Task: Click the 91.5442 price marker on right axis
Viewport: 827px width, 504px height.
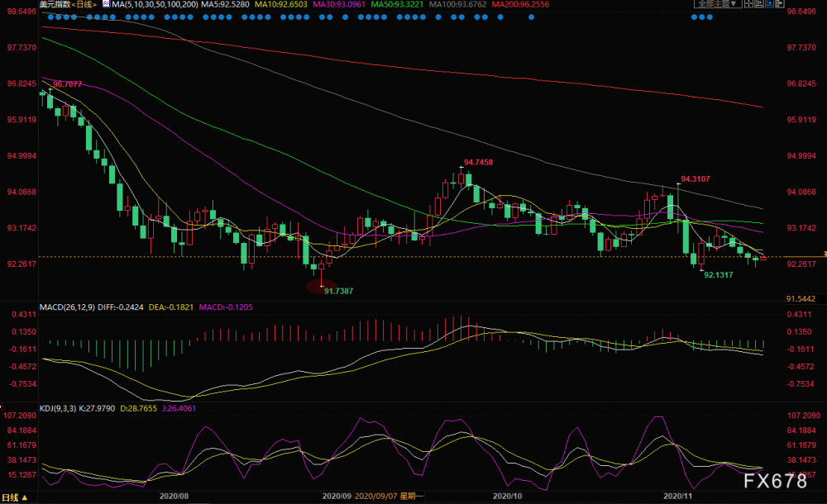Action: coord(801,299)
